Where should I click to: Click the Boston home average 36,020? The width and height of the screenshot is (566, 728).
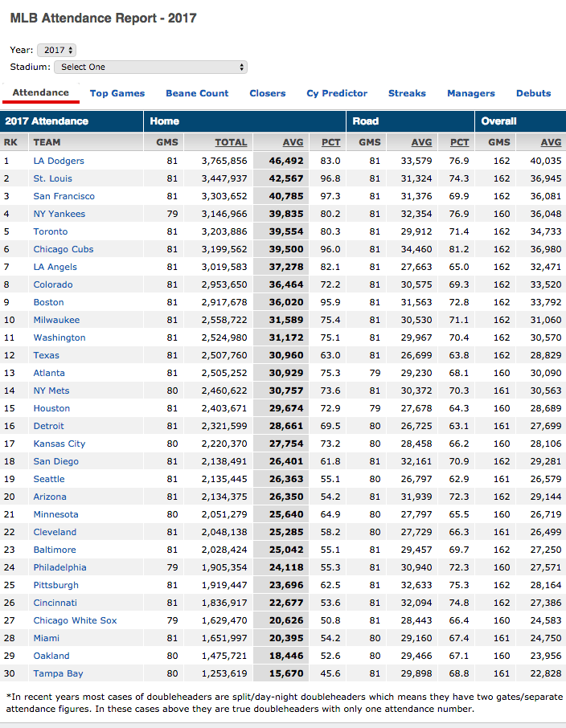tap(286, 302)
